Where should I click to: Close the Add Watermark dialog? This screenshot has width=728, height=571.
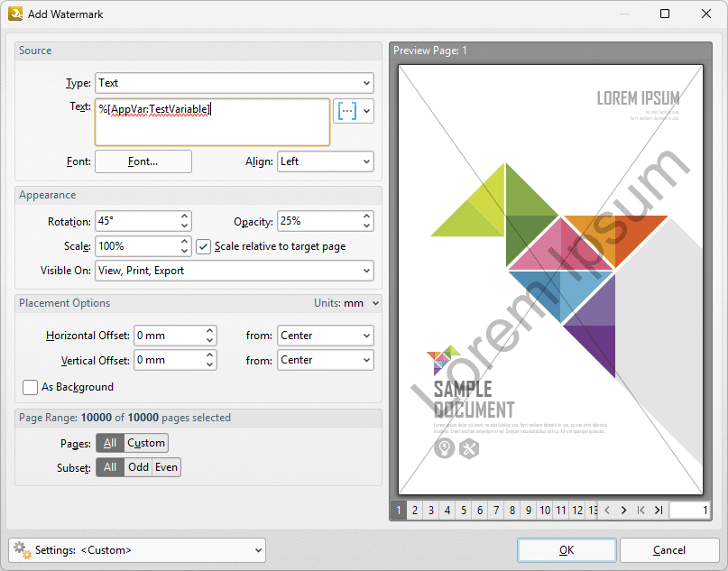click(706, 14)
